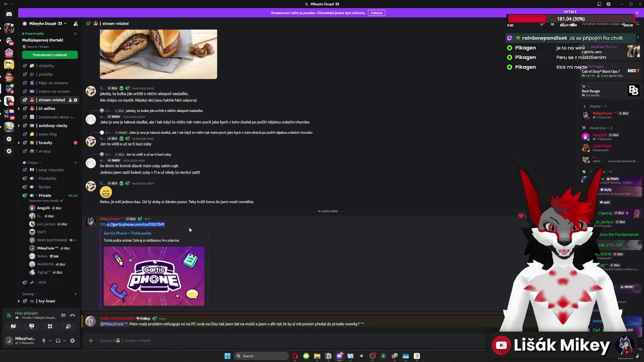The height and width of the screenshot is (362, 644).
Task: Disconnect from voice call hang-up icon
Action: tap(72, 315)
